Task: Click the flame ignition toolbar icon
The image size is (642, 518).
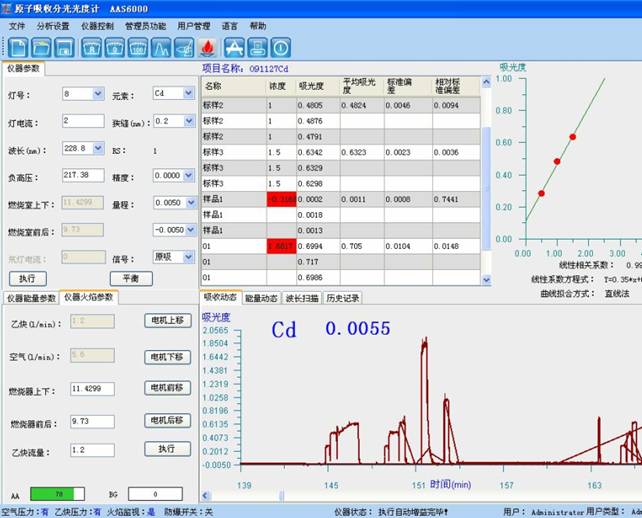Action: click(x=208, y=47)
